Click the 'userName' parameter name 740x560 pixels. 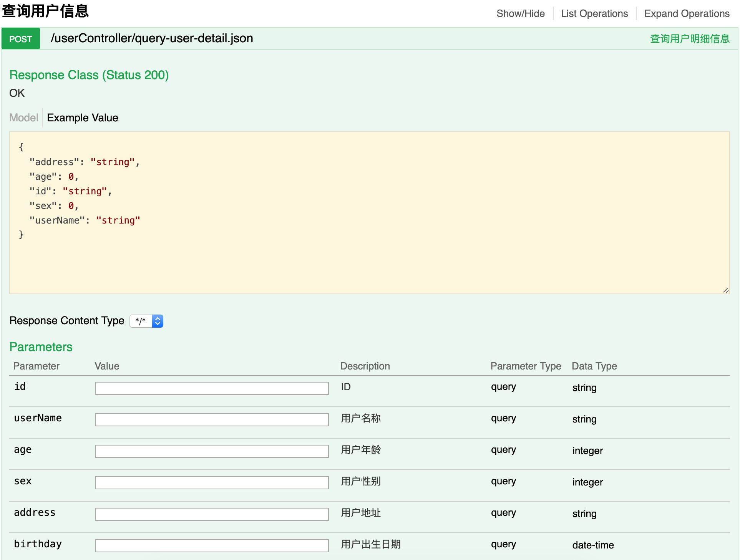point(38,418)
